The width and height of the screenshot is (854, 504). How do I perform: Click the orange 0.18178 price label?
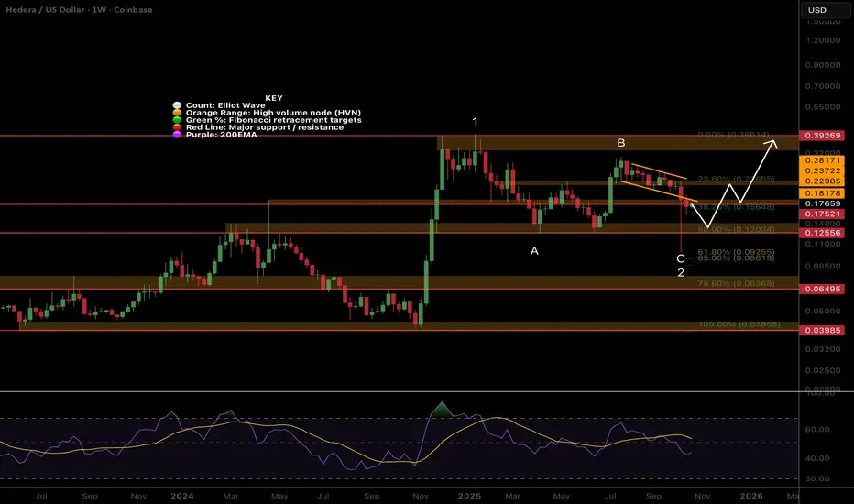823,192
